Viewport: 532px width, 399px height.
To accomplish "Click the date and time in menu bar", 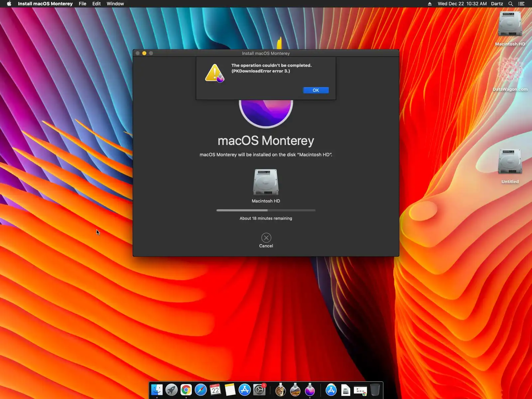I will (x=462, y=4).
